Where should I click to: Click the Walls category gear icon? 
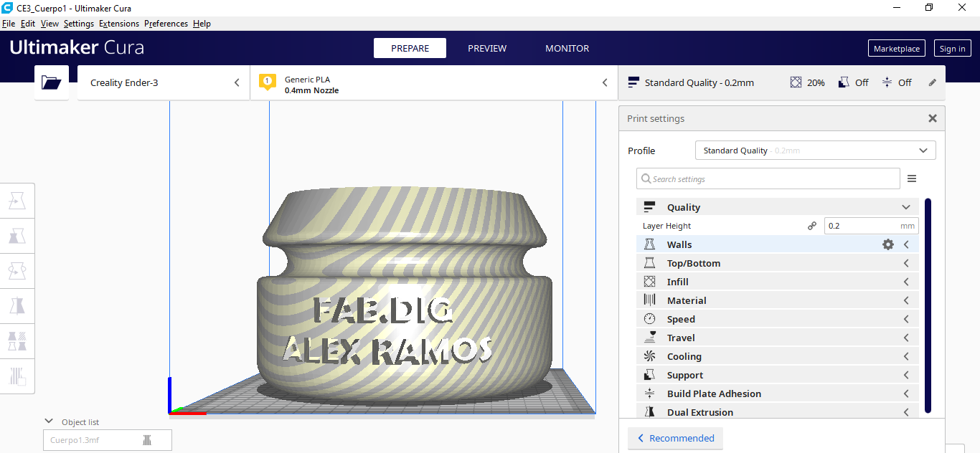pyautogui.click(x=888, y=244)
